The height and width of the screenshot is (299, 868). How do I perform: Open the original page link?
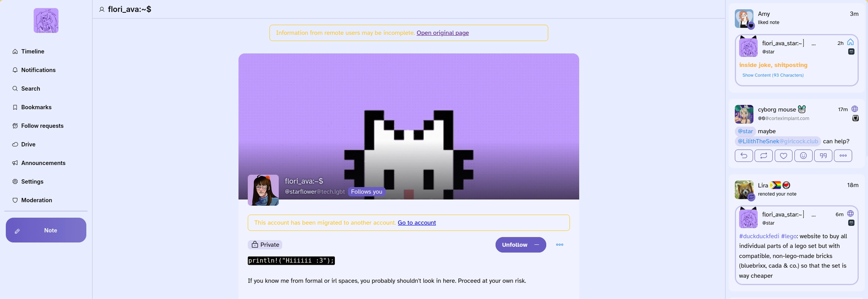click(442, 33)
